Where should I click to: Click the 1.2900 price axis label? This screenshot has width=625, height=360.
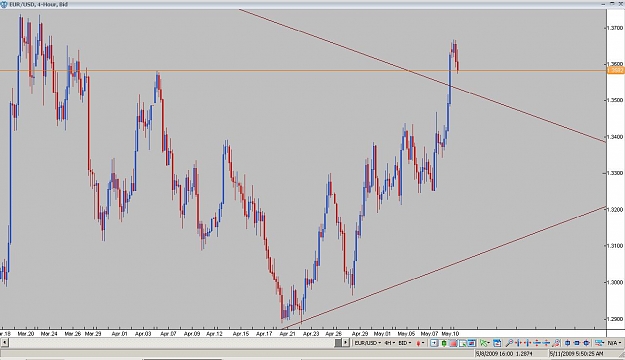[x=614, y=319]
